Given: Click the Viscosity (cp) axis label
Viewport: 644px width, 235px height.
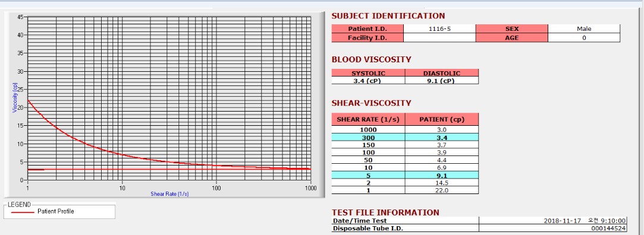Looking at the screenshot, I should (x=15, y=97).
